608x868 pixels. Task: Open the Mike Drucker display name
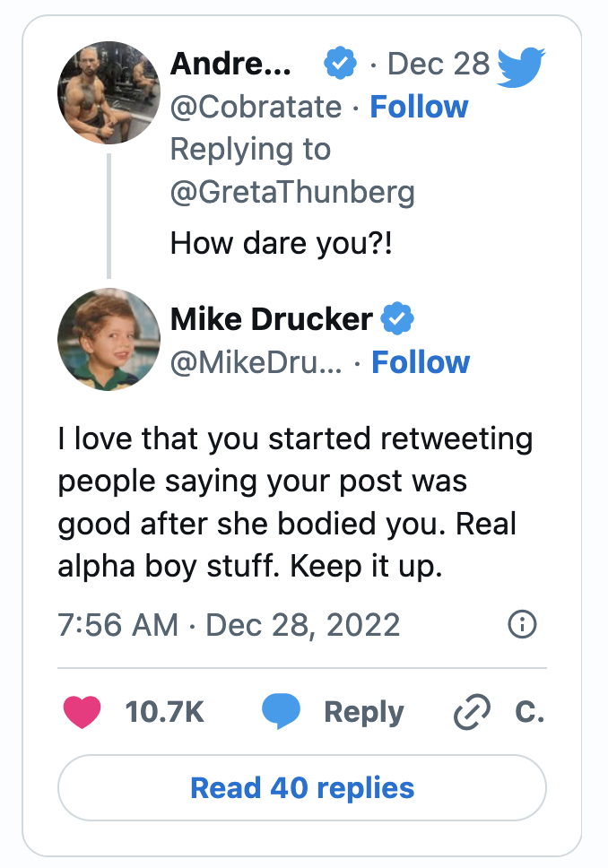pos(272,319)
